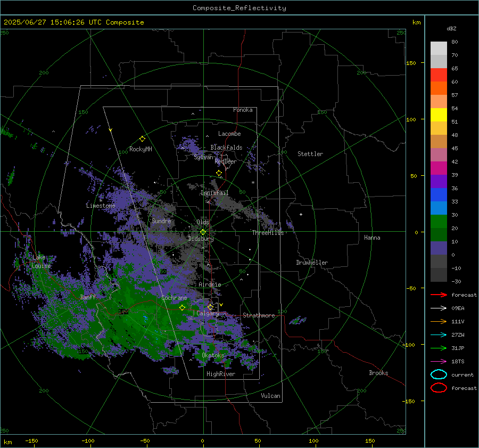
Task: Click the red forecast arrow legend icon
Action: [439, 295]
